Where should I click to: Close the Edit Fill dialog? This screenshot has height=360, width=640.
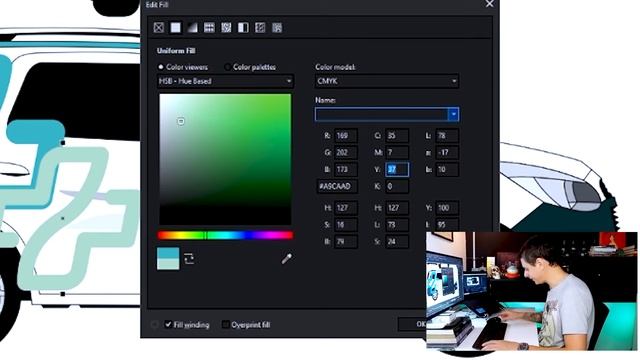click(489, 4)
